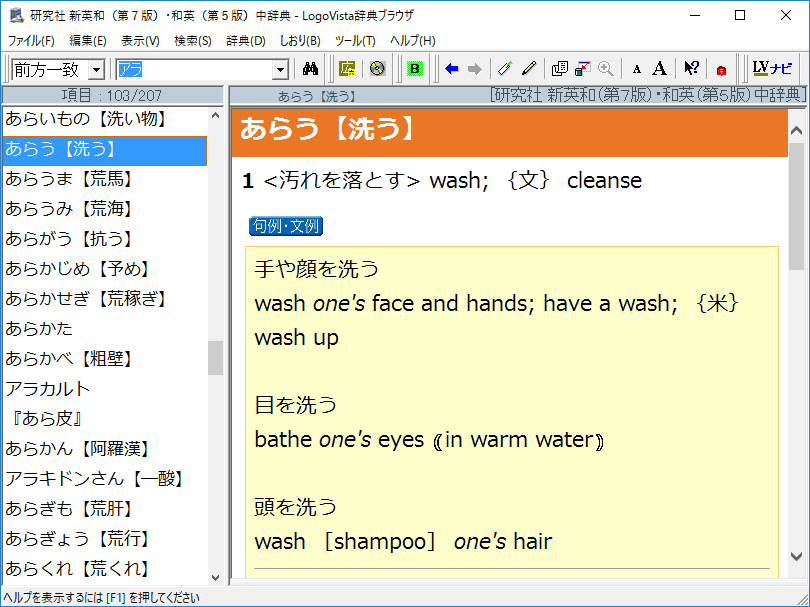Screen dimensions: 810x607
Task: Select アラカルト entry in the list
Action: click(x=48, y=389)
